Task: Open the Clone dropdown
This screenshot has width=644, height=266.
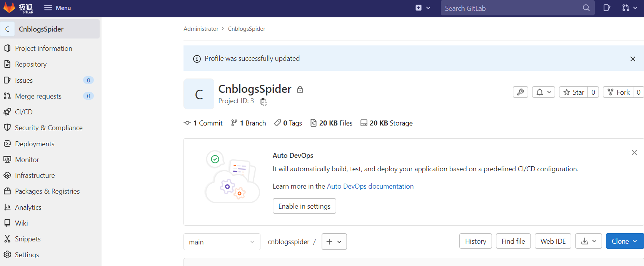Action: (625, 241)
